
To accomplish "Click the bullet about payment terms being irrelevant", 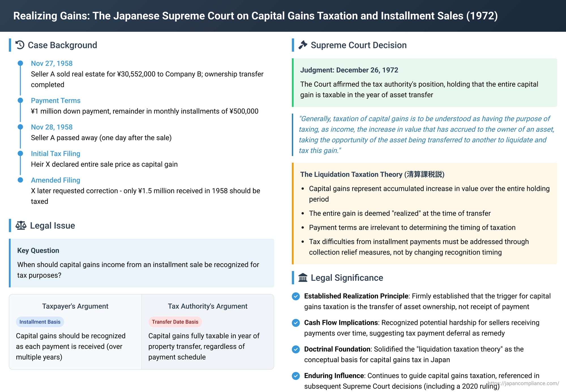I will [x=412, y=228].
